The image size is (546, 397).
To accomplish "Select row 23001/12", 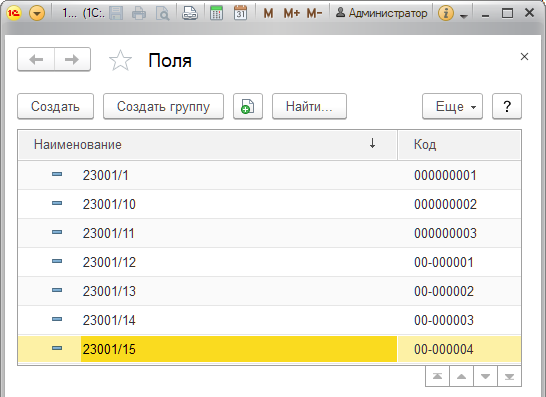I will pos(270,262).
